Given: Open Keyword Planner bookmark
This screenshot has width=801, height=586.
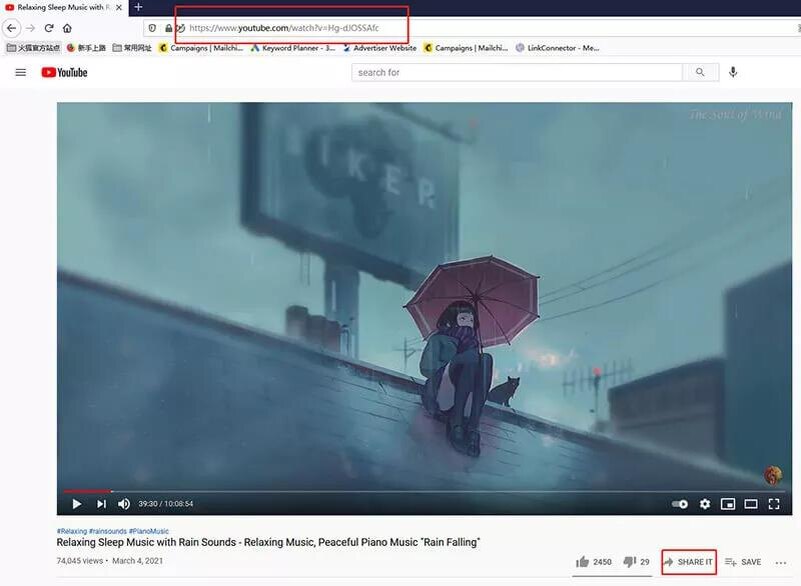Looking at the screenshot, I should click(x=293, y=48).
